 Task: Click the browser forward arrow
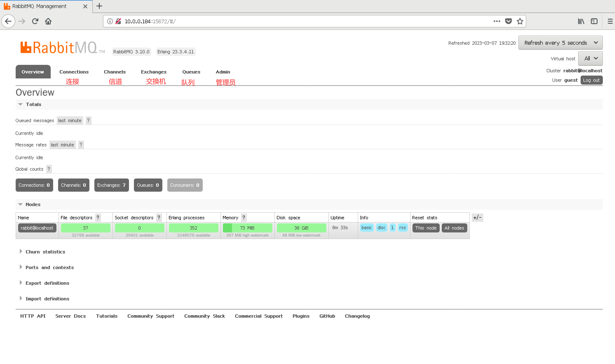(x=22, y=21)
